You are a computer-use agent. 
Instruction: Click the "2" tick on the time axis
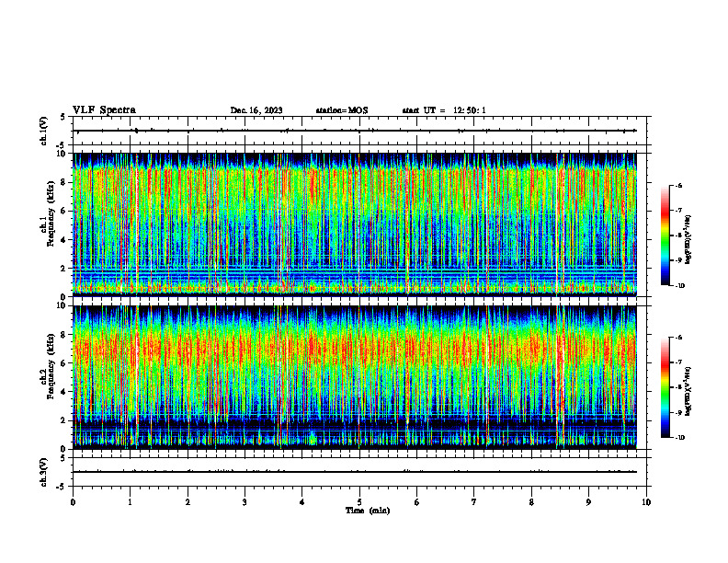(188, 502)
